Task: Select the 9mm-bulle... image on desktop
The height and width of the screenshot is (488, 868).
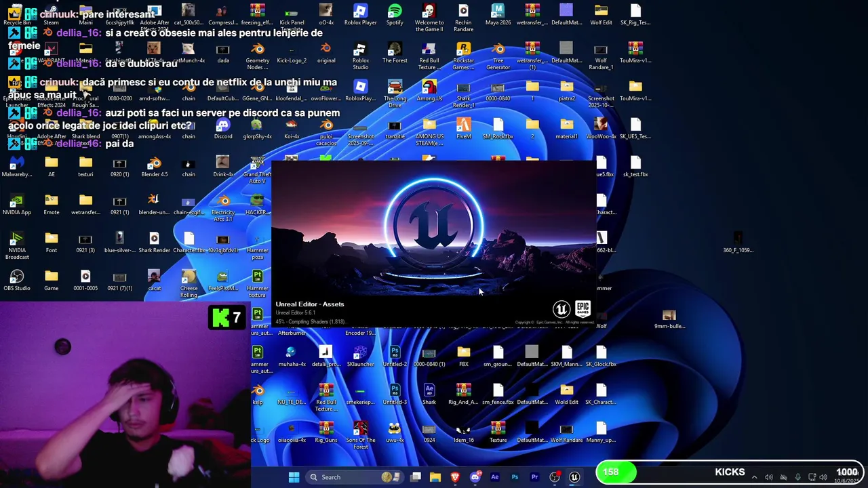Action: pos(669,319)
